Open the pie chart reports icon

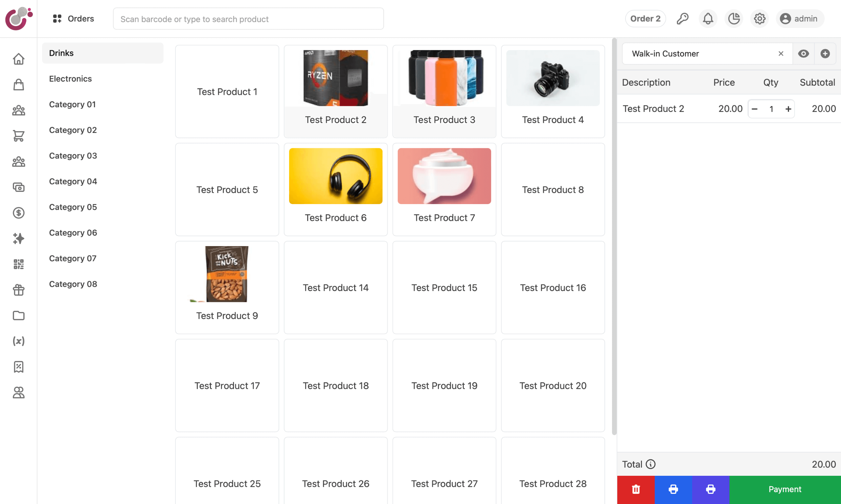[x=734, y=19]
